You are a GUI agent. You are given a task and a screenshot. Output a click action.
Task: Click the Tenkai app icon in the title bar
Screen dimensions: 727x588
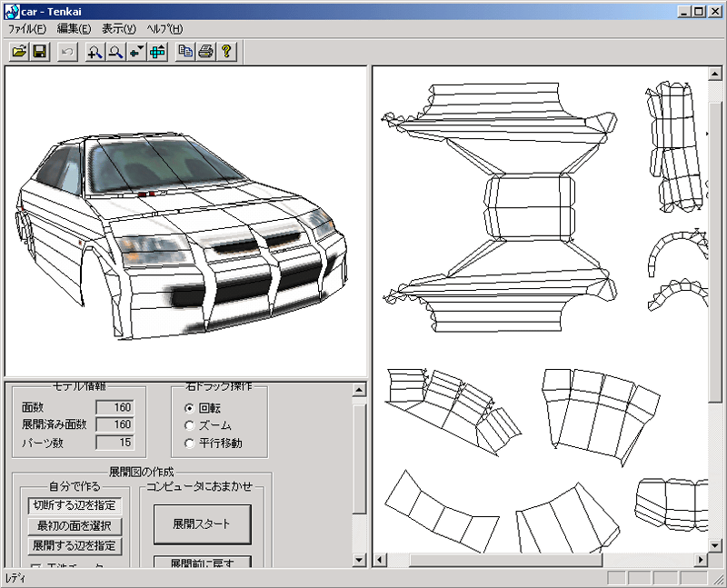coord(11,12)
